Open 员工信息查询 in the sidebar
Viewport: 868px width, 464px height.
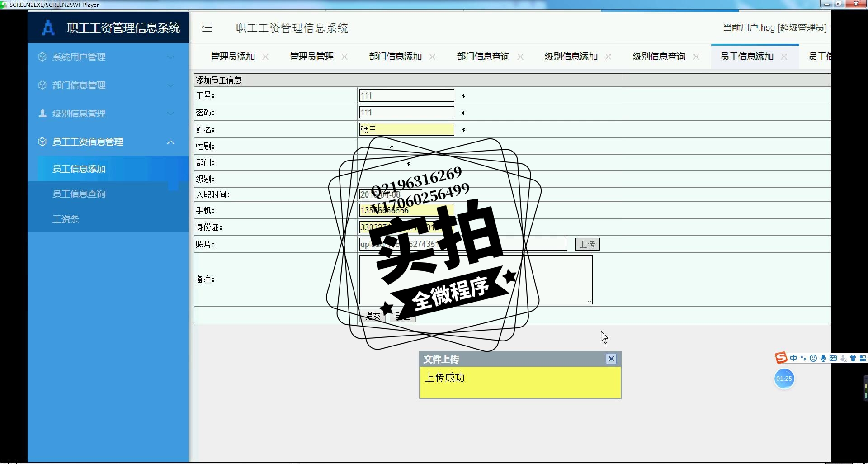[108, 194]
